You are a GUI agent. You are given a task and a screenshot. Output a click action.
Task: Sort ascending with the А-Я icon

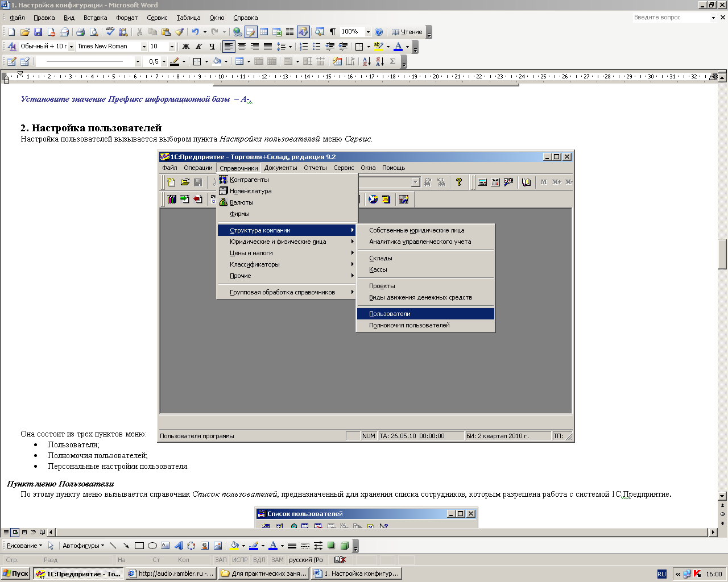[366, 61]
